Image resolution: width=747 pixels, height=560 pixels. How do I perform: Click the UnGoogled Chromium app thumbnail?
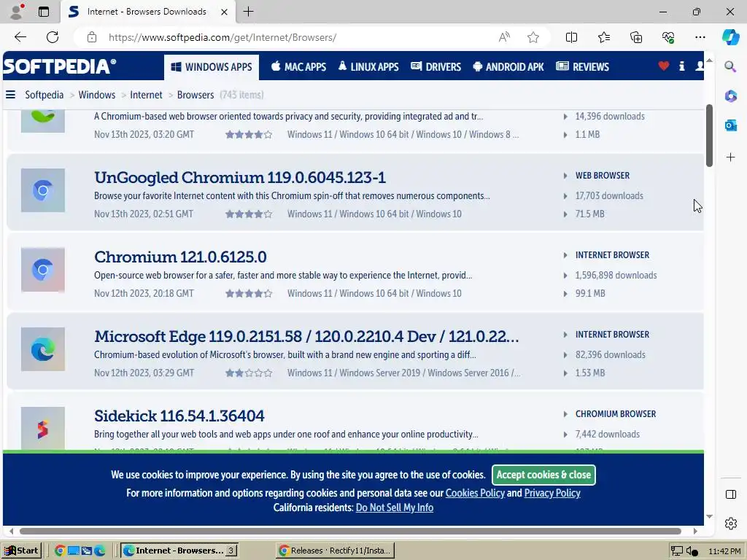(43, 190)
